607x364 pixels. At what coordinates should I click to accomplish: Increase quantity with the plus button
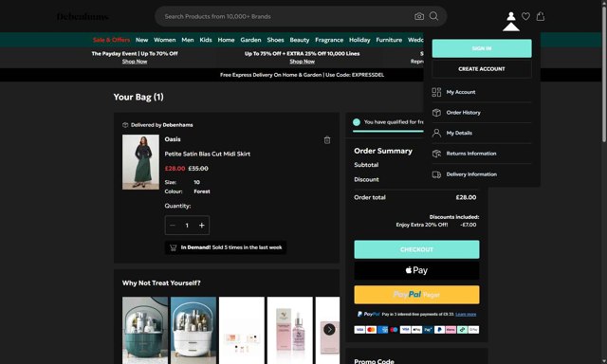tap(202, 226)
